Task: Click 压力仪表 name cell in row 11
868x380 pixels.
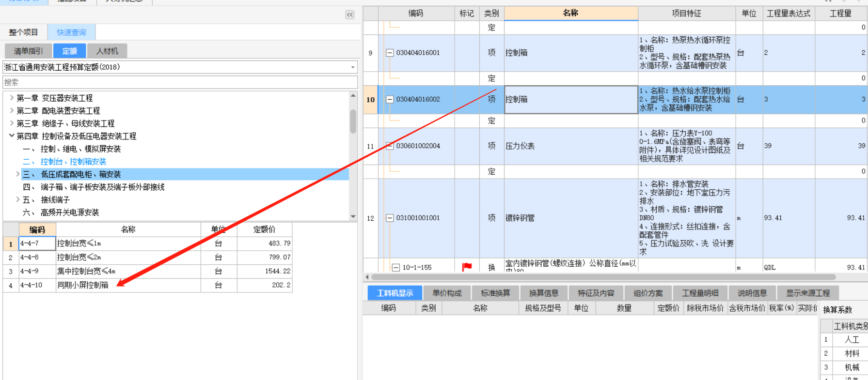Action: [571, 146]
